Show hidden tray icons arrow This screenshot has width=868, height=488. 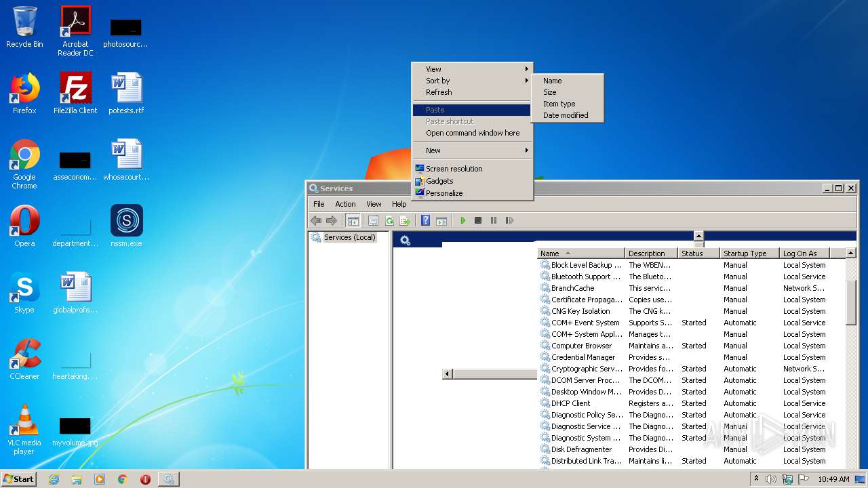pos(757,479)
